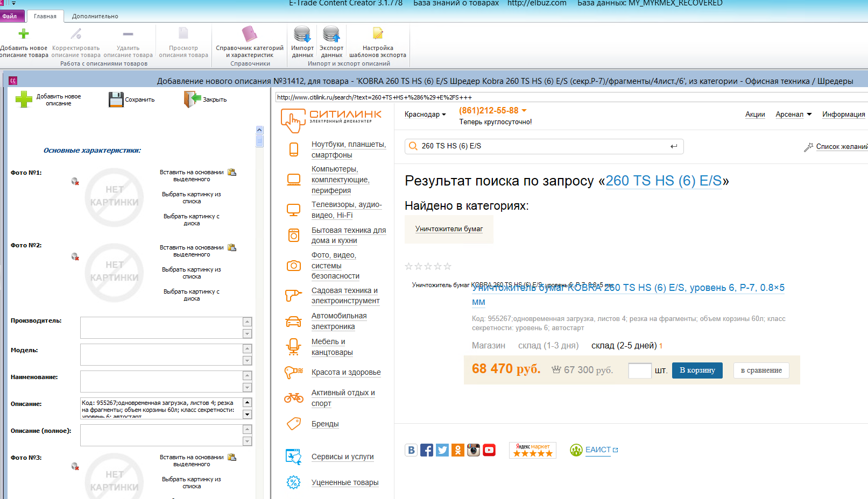Click 'Выбрать картинку с диска' for Фото №2
868x499 pixels.
coord(192,295)
